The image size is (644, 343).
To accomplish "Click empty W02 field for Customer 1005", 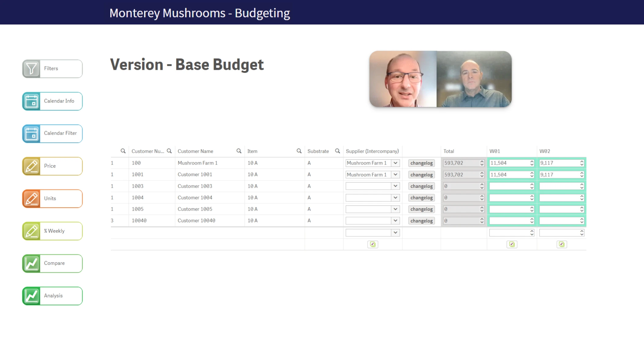I will (x=562, y=209).
